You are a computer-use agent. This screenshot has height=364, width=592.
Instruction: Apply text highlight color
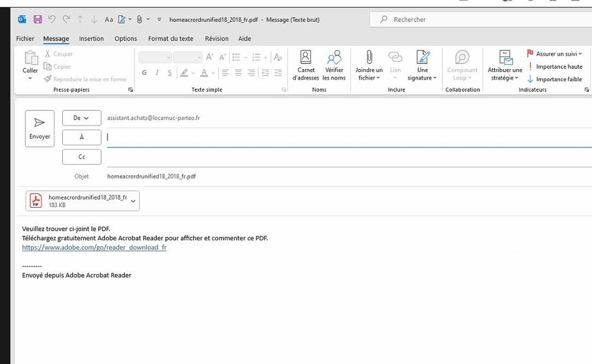[x=184, y=73]
